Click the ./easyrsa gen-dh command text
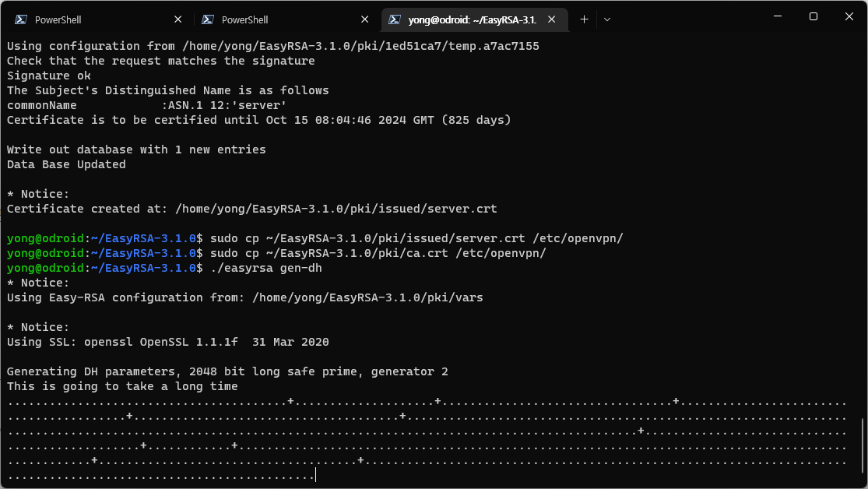 point(266,268)
